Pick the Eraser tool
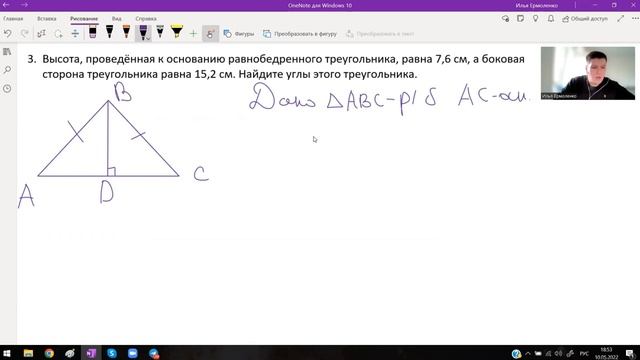The width and height of the screenshot is (640, 360). pos(93,32)
